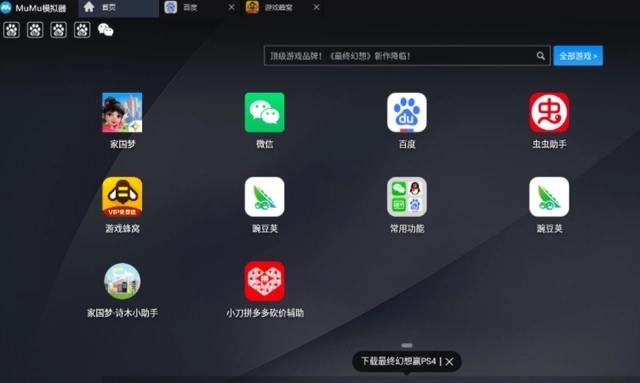Click the MuMu模拟器 logo
Image resolution: width=640 pixels, height=383 pixels.
pos(6,7)
